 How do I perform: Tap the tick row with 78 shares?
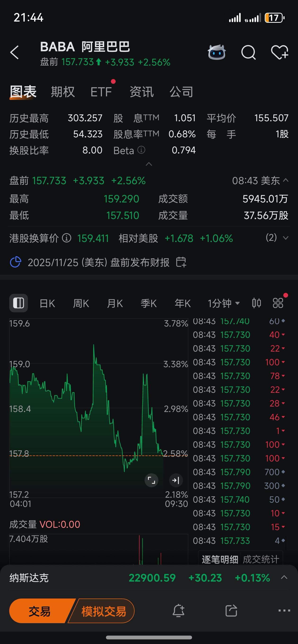[239, 376]
